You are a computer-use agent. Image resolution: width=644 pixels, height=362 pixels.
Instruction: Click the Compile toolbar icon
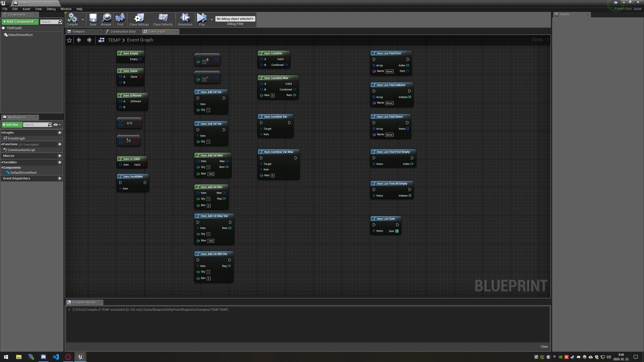72,20
